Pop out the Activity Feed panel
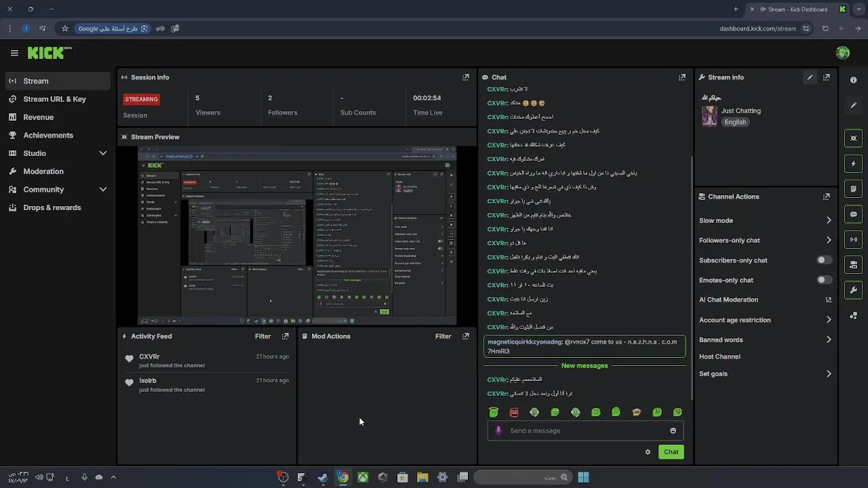Screen dimensions: 868x488 point(285,336)
